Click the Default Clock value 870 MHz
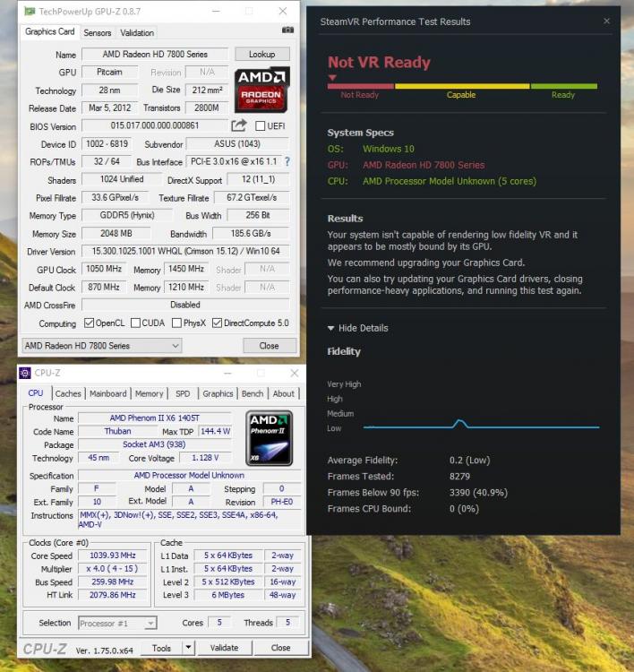The image size is (634, 672). [x=104, y=287]
